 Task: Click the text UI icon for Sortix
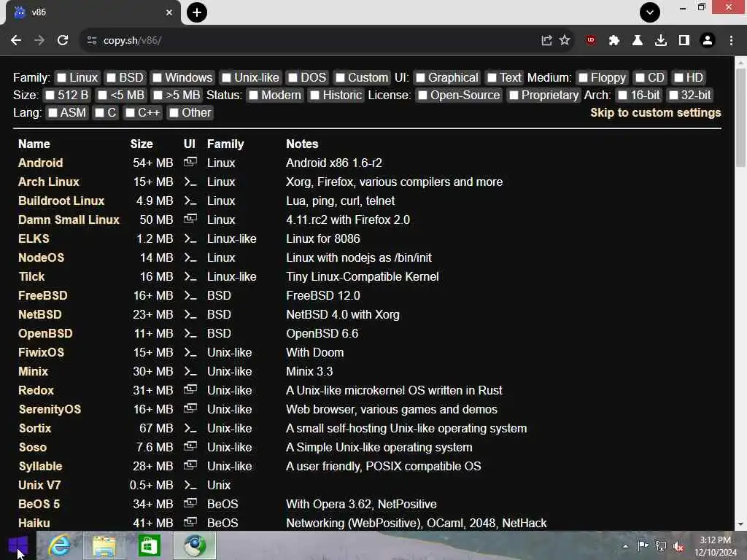(x=190, y=429)
